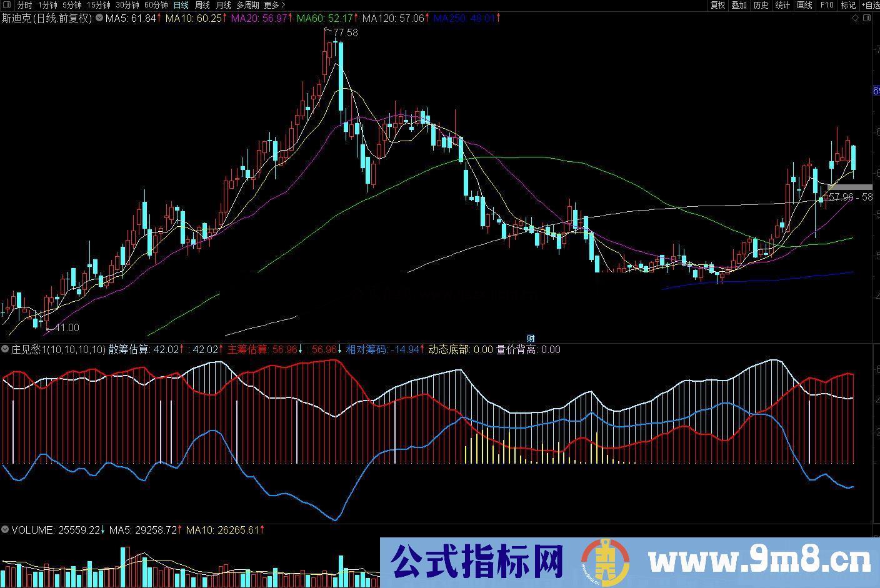This screenshot has height=588, width=880.
Task: Click the 复权 price adjustment icon
Action: click(x=717, y=4)
